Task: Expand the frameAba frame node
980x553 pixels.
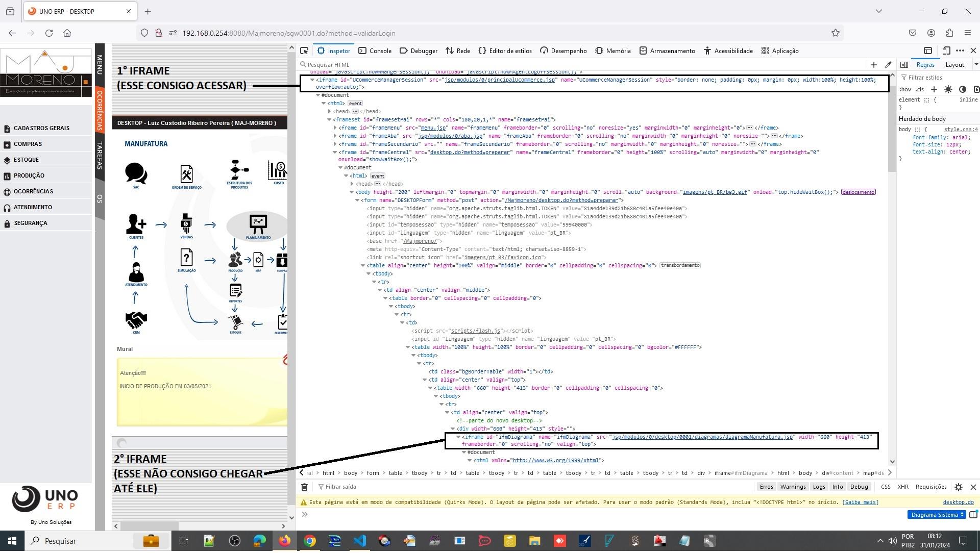Action: pos(335,136)
